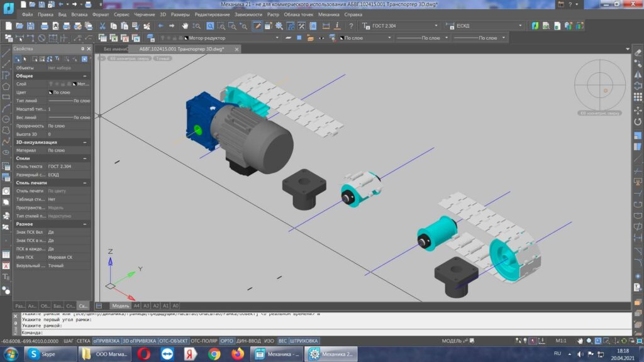
Task: Toggle СЕТКА grid in status bar
Action: [x=84, y=341]
